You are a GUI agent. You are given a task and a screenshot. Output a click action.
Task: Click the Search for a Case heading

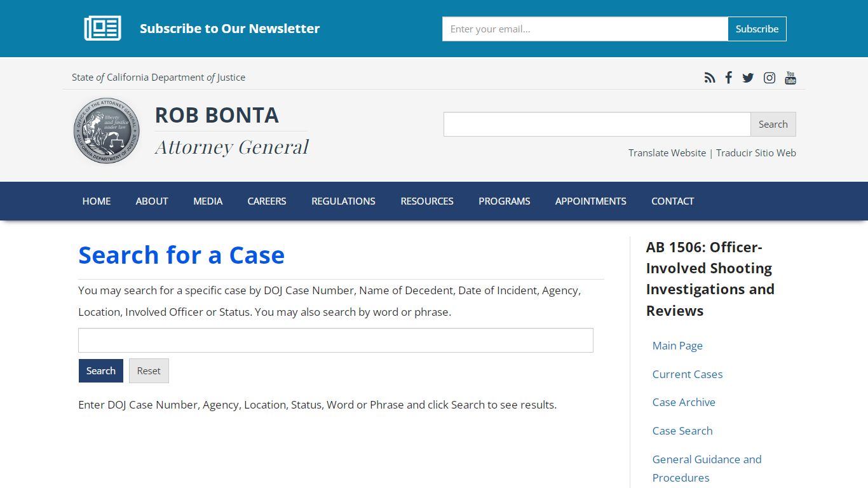pyautogui.click(x=181, y=255)
